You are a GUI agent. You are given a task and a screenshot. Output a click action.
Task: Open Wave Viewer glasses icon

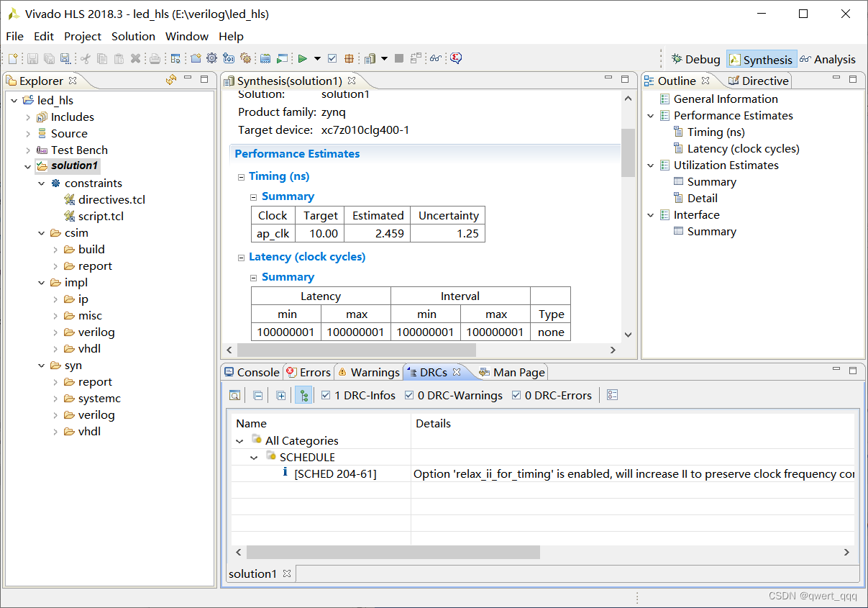click(436, 58)
